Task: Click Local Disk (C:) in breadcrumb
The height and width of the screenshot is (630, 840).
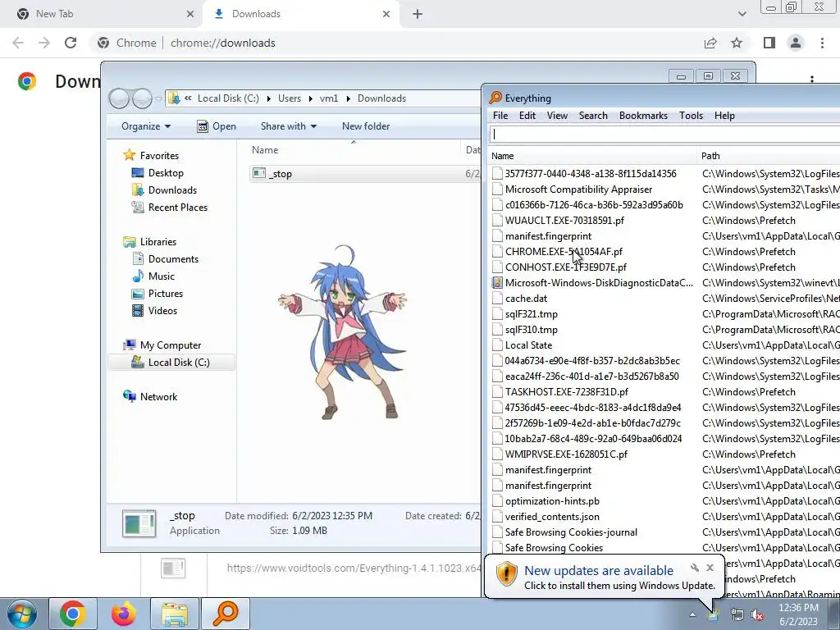Action: point(228,98)
